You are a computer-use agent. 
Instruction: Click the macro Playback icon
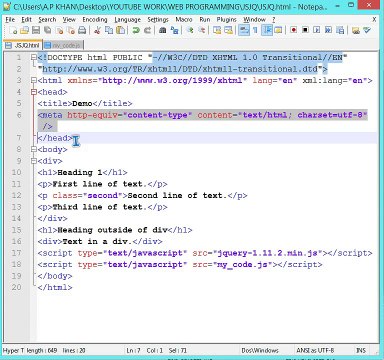point(317,31)
